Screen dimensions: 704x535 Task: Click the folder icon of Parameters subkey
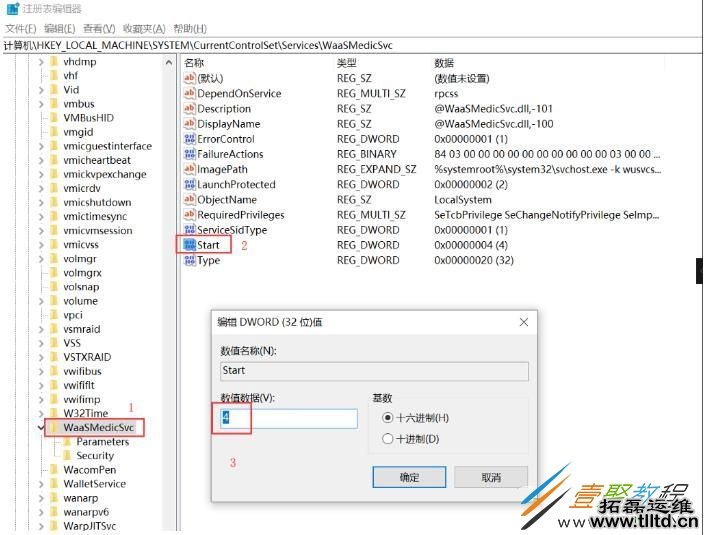click(67, 442)
